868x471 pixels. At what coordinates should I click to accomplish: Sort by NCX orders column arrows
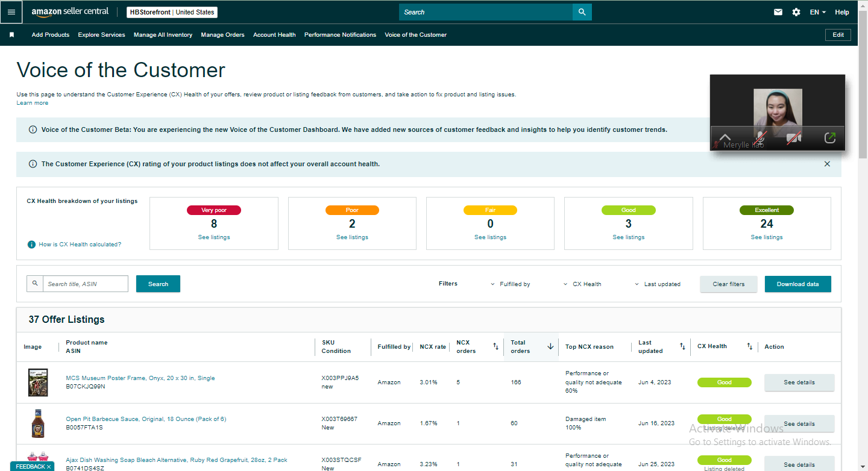coord(495,346)
